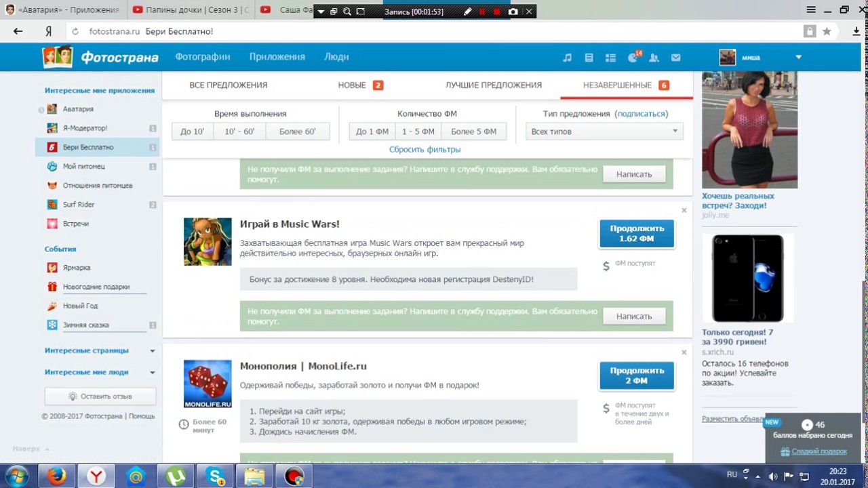The image size is (868, 488).
Task: Open the music note icon in the header
Action: [568, 58]
